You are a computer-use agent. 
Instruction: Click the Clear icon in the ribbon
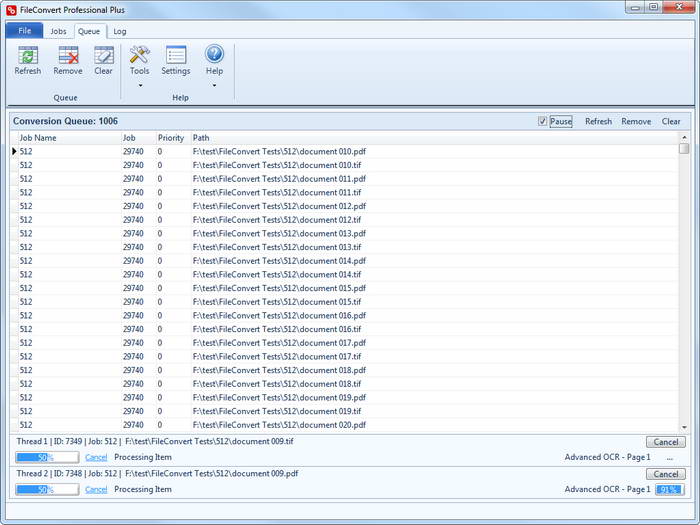tap(104, 55)
